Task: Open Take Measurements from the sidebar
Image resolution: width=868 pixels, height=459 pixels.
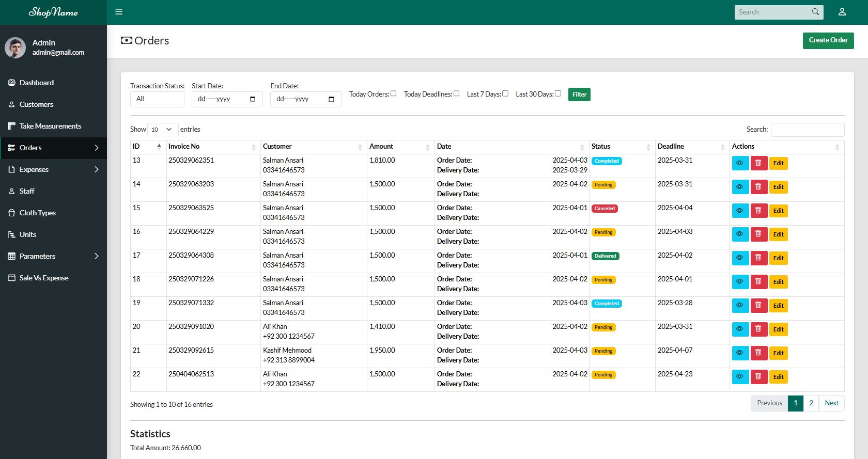Action: (50, 126)
